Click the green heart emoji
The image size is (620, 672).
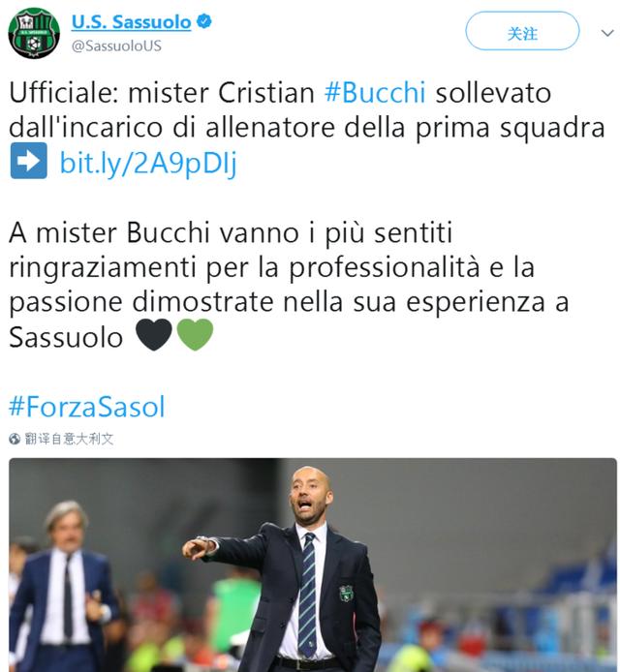point(195,335)
